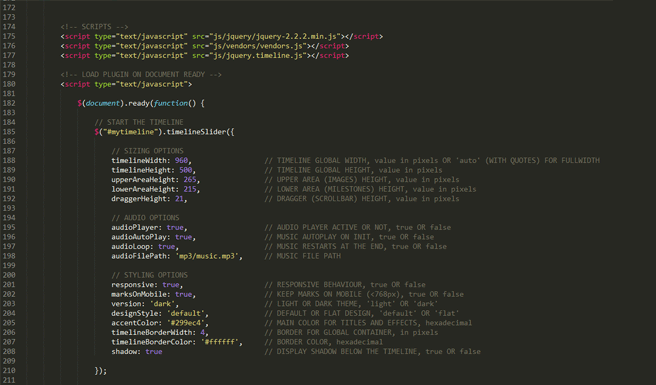Screen dimensions: 656x385
Task: Click the 'js/vendors/vendors.js' source path
Action: point(258,46)
